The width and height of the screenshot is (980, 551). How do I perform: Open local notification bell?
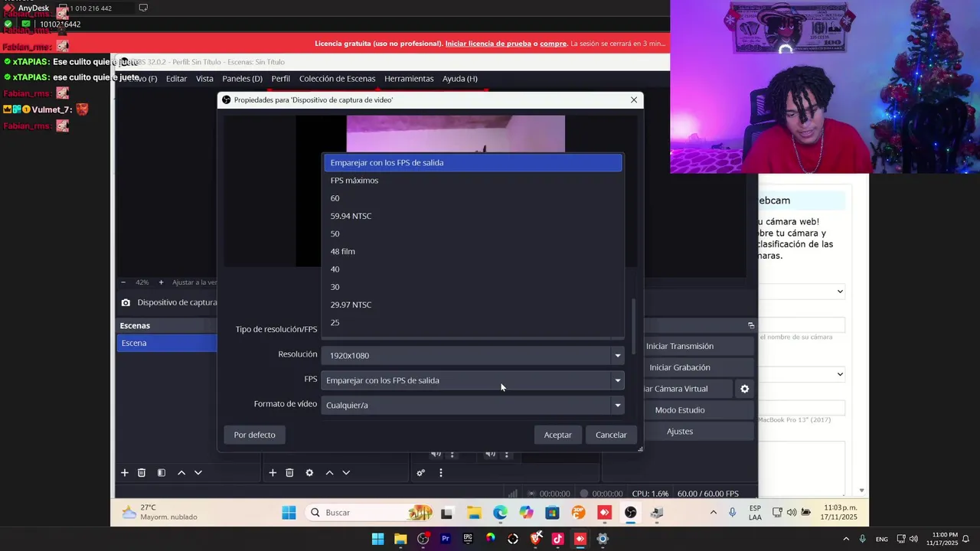tap(966, 539)
